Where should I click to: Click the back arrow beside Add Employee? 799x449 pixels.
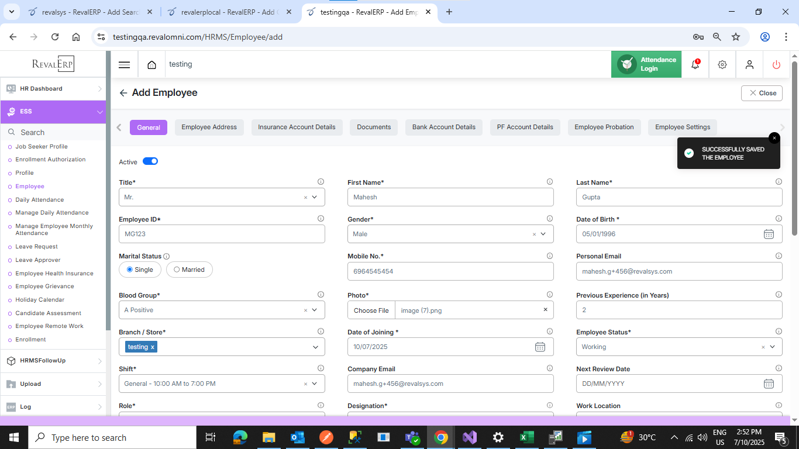[x=123, y=93]
